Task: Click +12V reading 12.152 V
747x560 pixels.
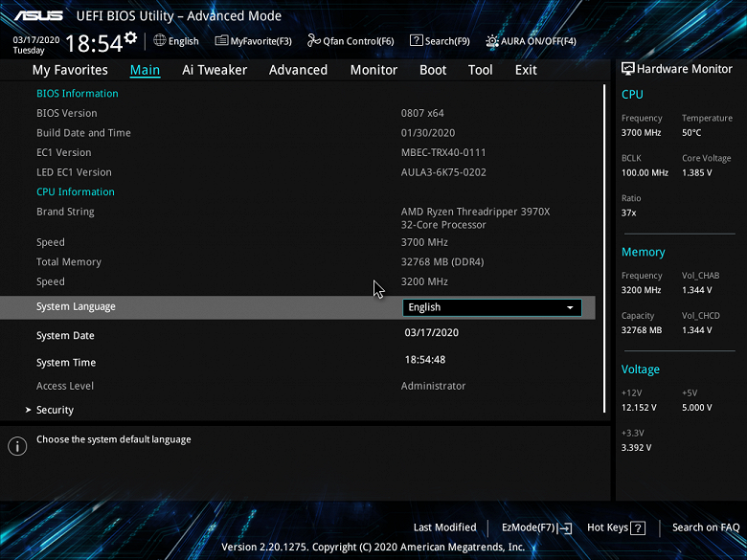Action: [639, 408]
